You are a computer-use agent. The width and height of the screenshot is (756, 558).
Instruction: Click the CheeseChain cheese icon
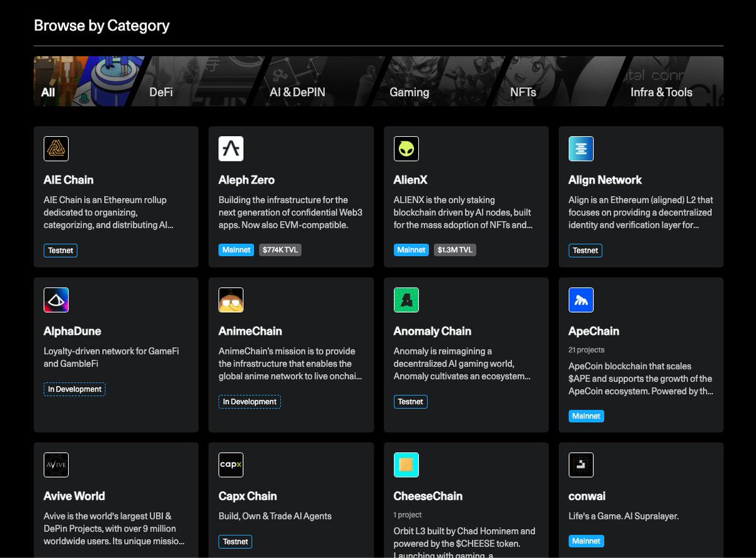coord(406,465)
